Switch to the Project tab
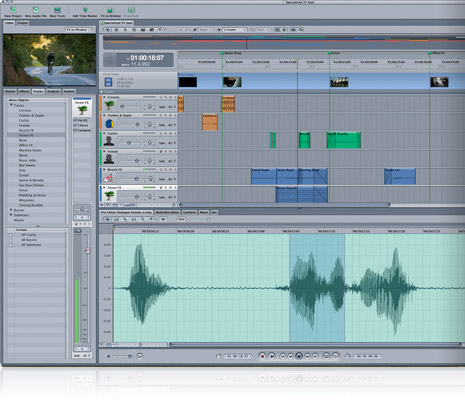Viewport: 465px width, 410px height. pos(23,23)
